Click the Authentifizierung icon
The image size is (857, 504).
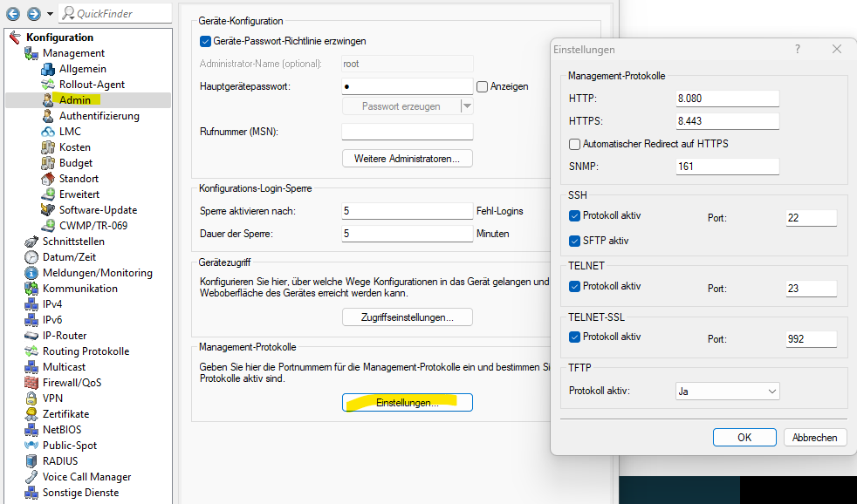click(48, 116)
